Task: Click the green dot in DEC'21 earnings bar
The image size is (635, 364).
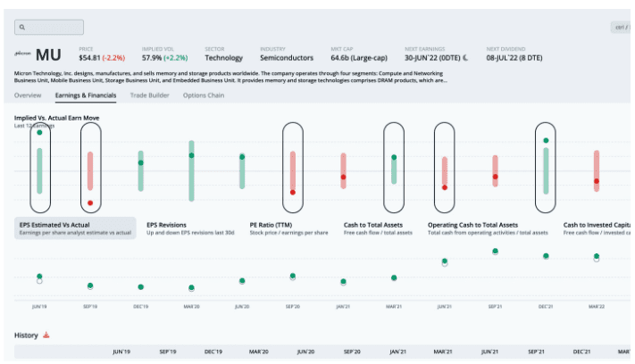Action: pyautogui.click(x=546, y=141)
